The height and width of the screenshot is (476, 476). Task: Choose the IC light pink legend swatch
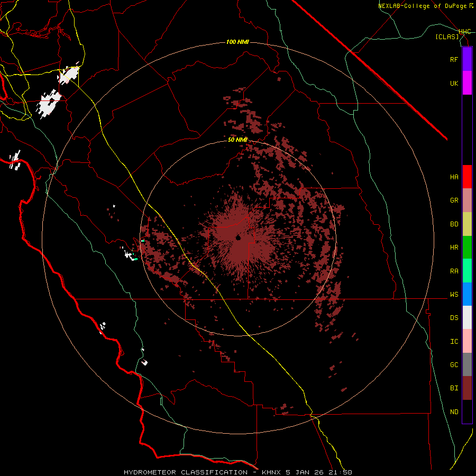tap(467, 341)
